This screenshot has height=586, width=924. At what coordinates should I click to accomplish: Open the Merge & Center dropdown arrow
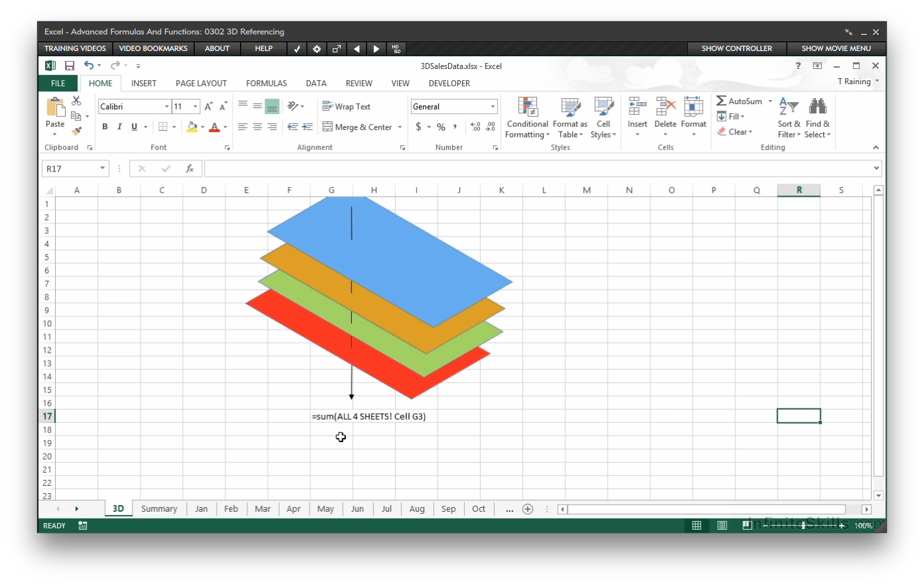coord(400,127)
